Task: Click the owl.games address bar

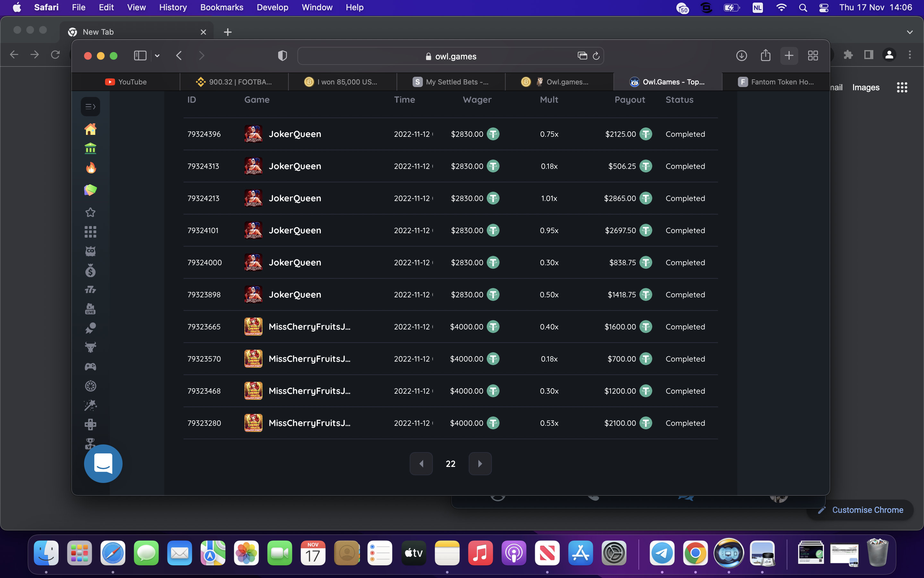Action: (x=450, y=56)
